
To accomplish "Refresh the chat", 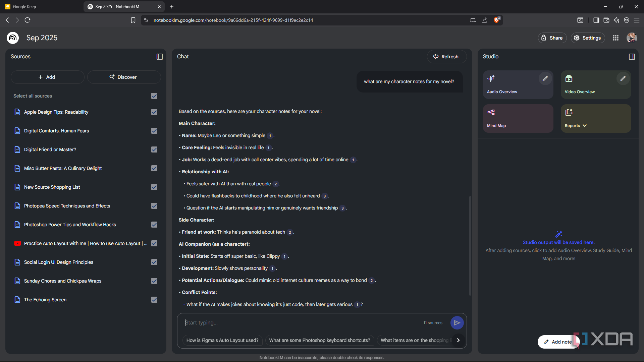I will (446, 57).
